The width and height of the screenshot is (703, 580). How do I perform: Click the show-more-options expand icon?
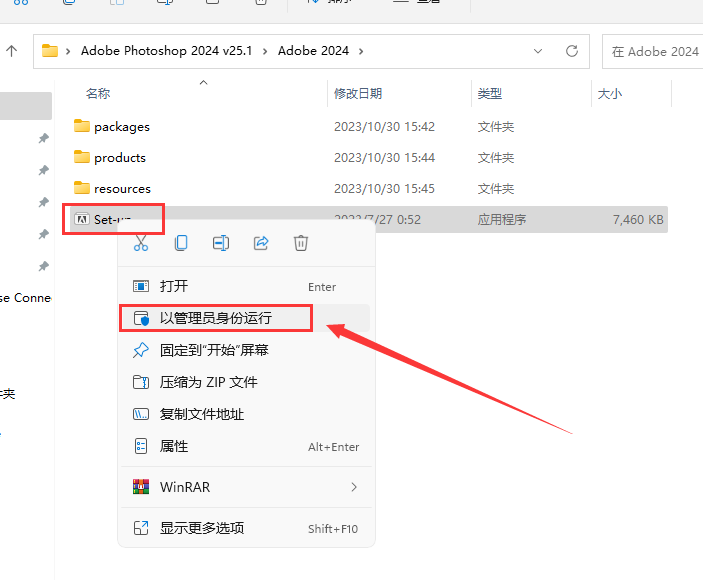pyautogui.click(x=141, y=528)
